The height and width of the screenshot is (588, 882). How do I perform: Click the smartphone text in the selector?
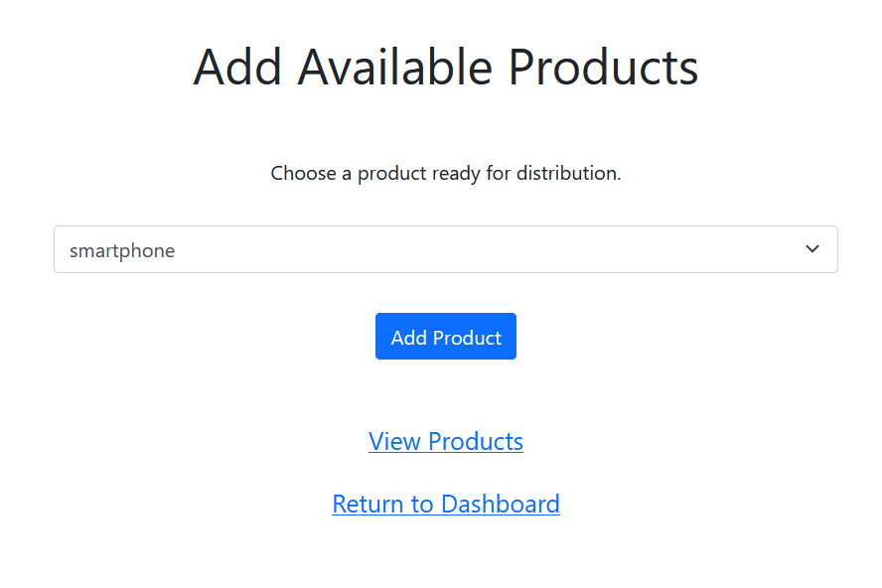coord(121,250)
